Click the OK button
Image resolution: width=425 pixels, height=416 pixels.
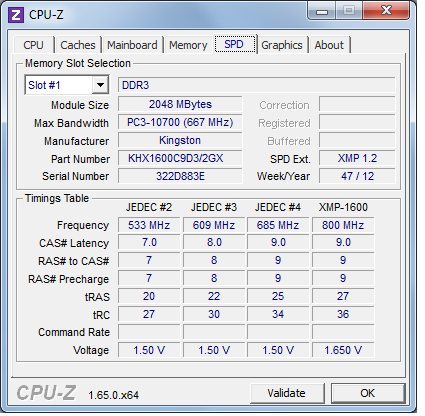point(368,393)
